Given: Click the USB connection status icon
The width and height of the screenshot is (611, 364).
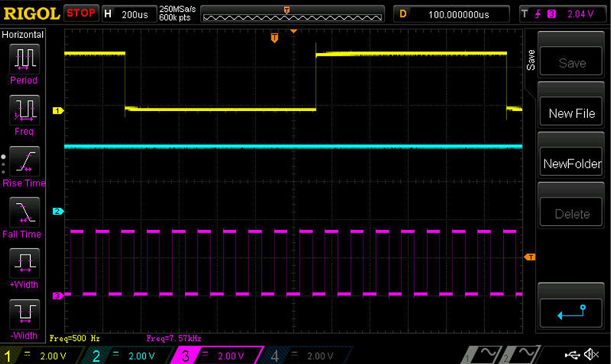Looking at the screenshot, I should (x=572, y=354).
